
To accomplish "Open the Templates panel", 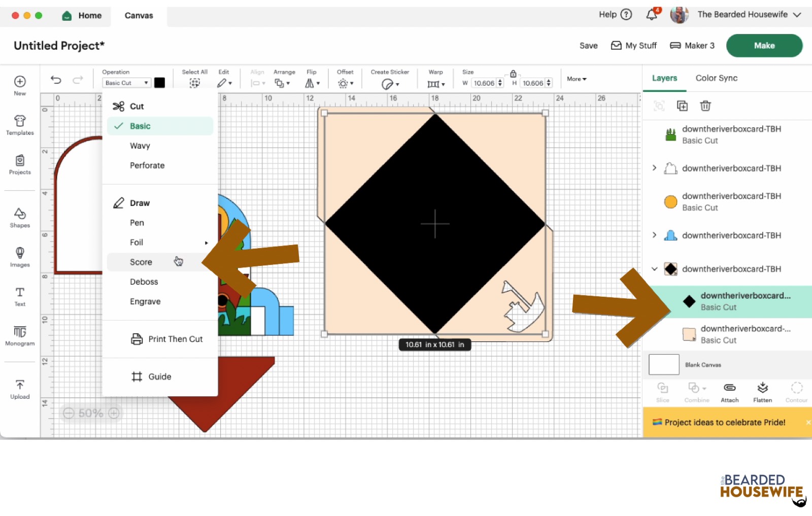I will coord(20,125).
